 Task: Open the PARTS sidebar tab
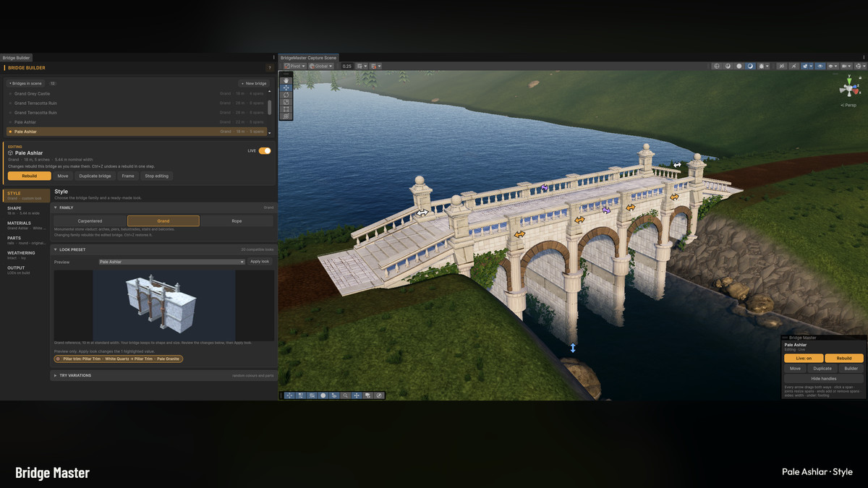point(25,240)
